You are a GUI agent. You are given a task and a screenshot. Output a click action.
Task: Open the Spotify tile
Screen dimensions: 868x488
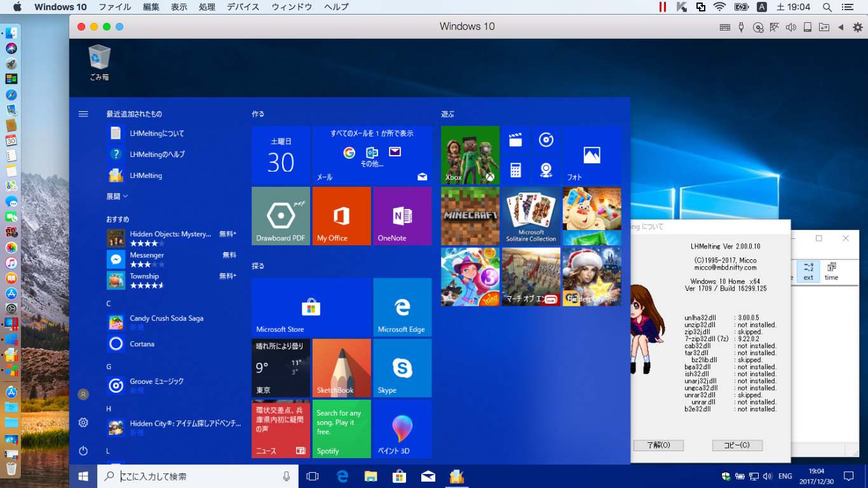pos(341,429)
